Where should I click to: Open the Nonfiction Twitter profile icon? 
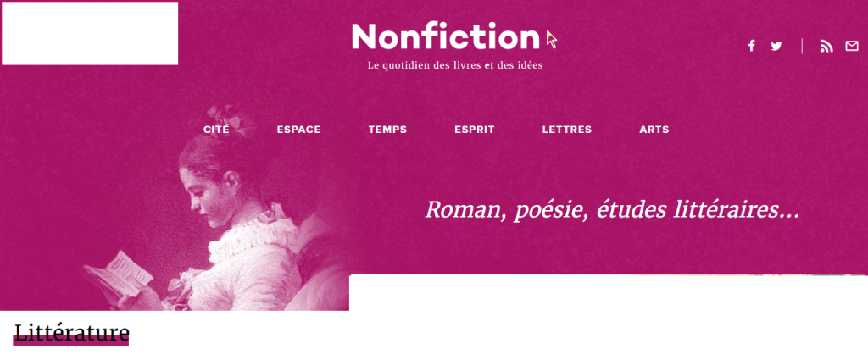[776, 47]
